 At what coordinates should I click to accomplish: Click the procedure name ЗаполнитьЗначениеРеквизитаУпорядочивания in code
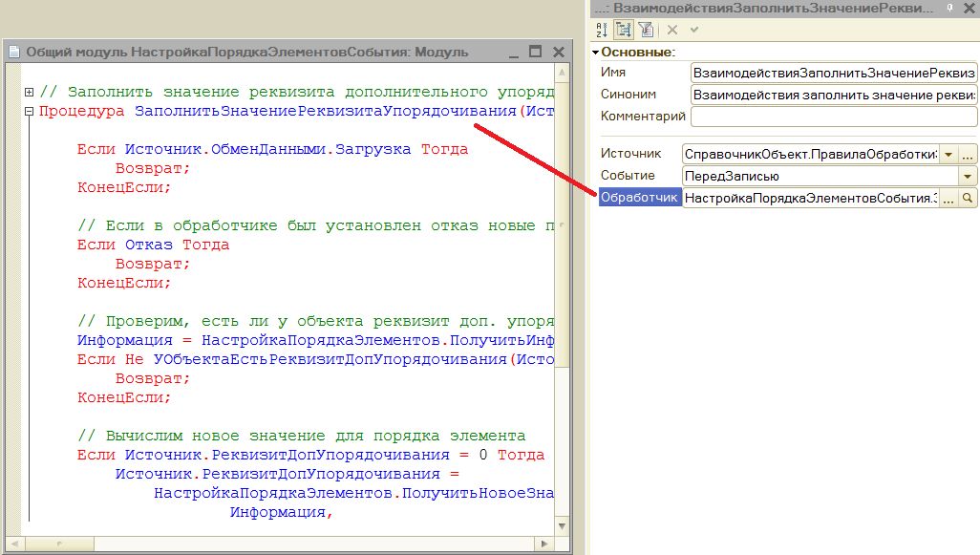[326, 111]
